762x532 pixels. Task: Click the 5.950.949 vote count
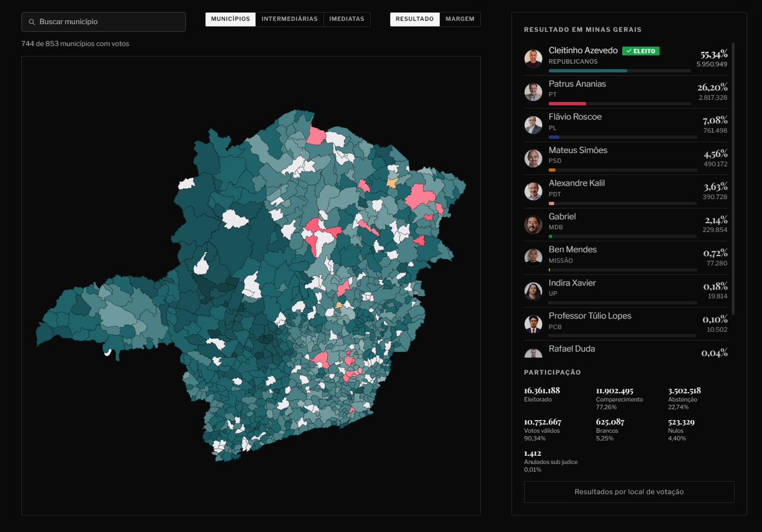click(712, 64)
